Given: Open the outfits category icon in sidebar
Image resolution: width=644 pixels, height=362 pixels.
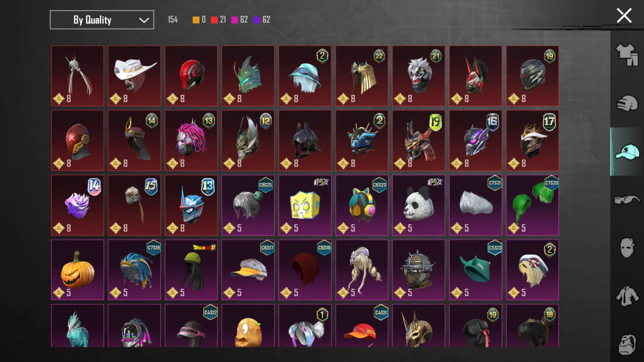Looking at the screenshot, I should pos(627,55).
